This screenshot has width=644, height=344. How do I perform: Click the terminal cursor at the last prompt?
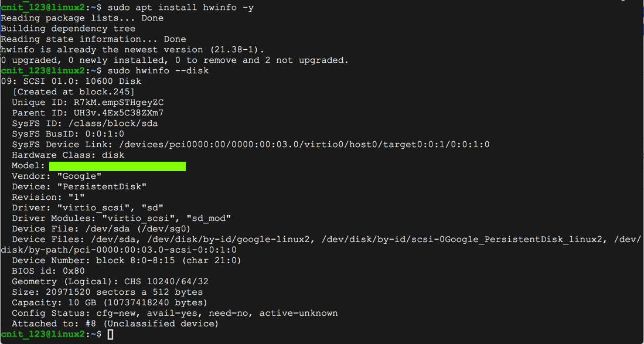pyautogui.click(x=110, y=334)
